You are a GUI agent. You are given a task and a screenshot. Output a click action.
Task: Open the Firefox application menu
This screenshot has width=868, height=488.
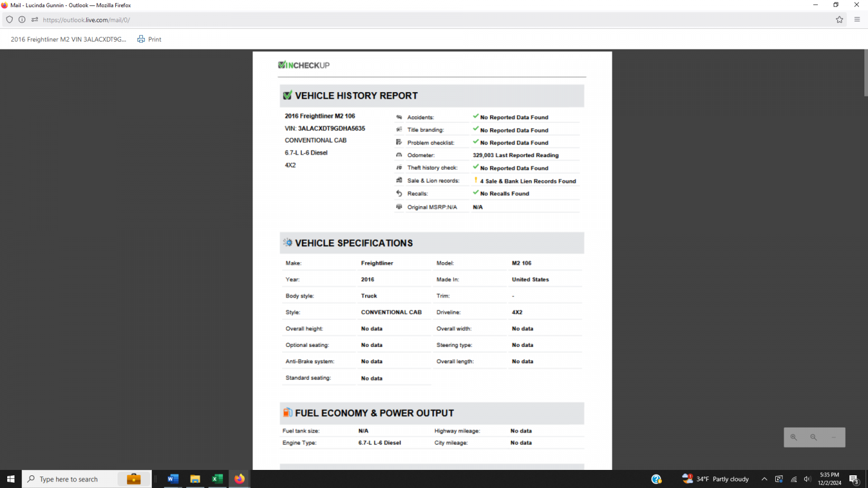point(857,20)
